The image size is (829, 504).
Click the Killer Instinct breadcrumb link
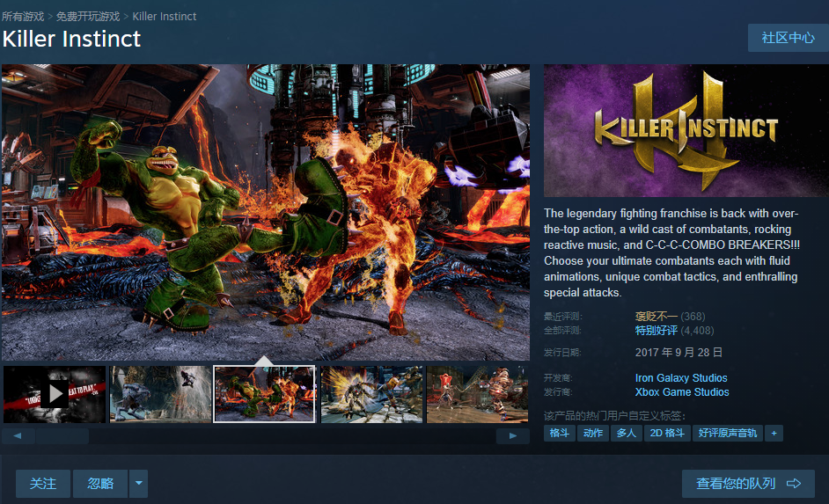[165, 17]
